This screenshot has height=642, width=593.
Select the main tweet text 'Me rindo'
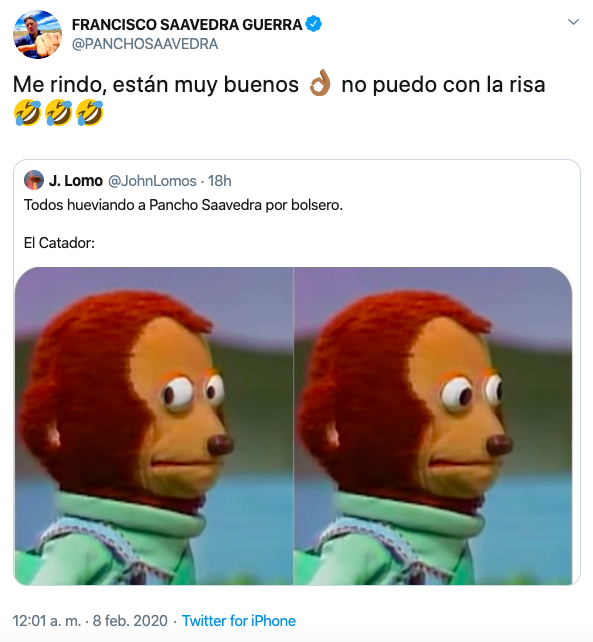[x=60, y=85]
